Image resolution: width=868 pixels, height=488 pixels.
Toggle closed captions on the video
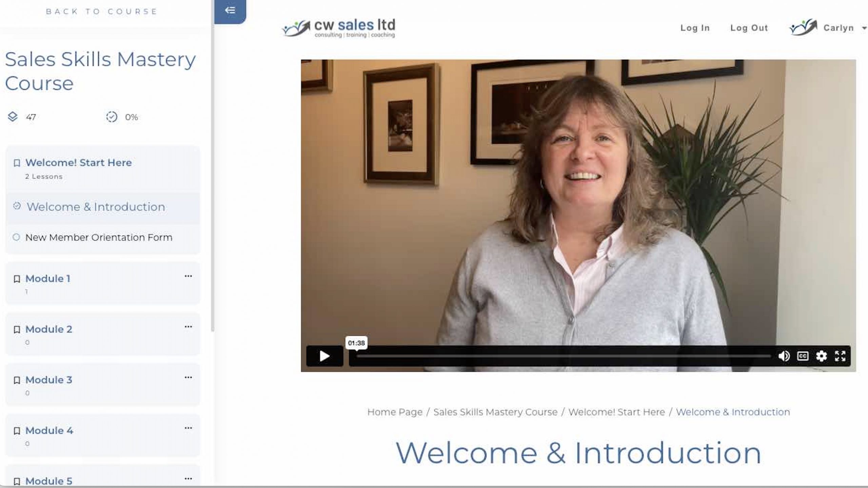(x=803, y=356)
